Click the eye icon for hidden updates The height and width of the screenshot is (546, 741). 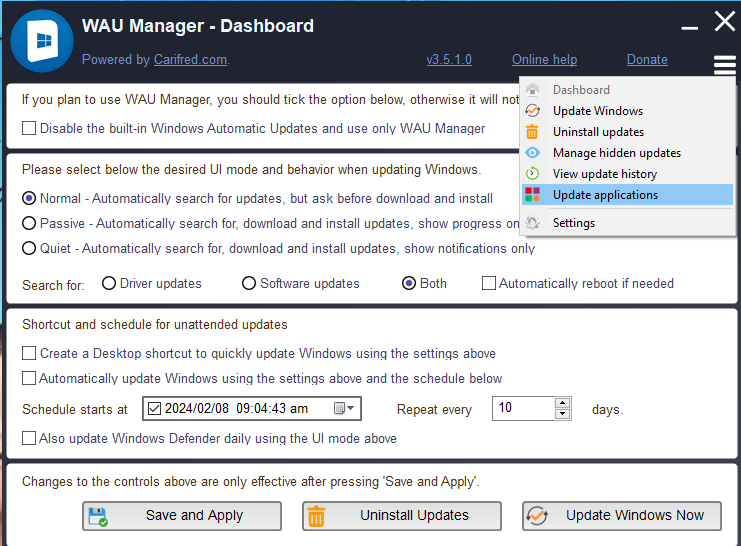[x=533, y=153]
